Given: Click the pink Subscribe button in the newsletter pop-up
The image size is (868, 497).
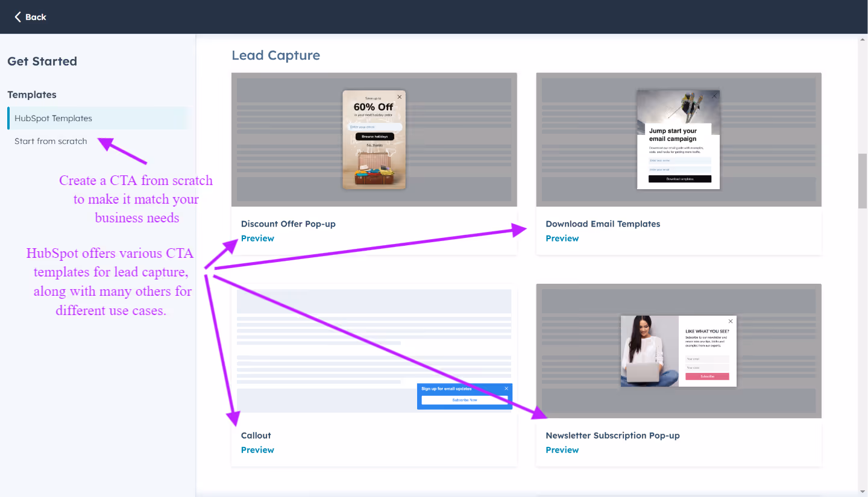Looking at the screenshot, I should point(708,377).
